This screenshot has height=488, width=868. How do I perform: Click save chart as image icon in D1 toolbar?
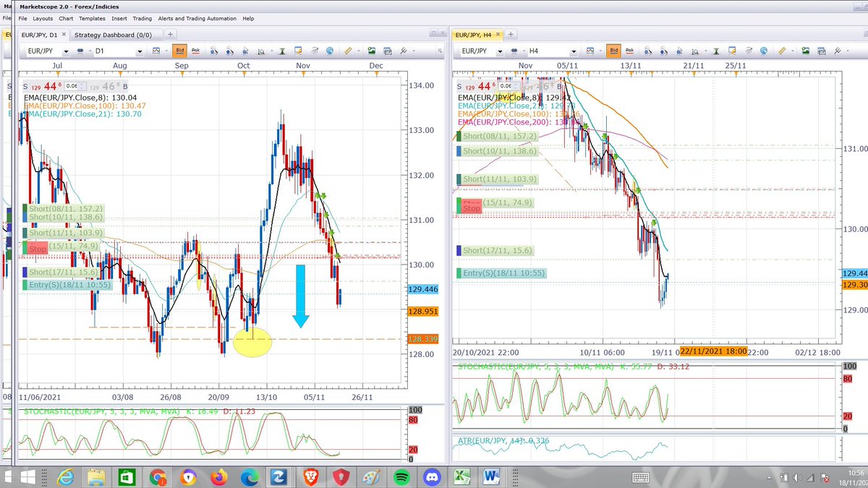(371, 51)
